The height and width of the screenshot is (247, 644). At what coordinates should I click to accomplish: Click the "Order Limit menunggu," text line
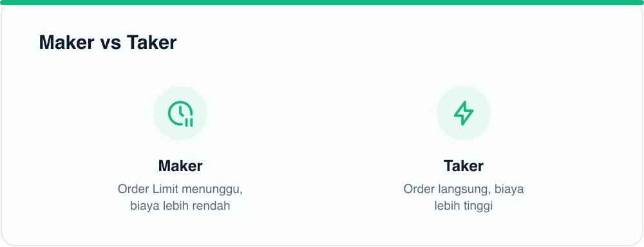point(180,189)
